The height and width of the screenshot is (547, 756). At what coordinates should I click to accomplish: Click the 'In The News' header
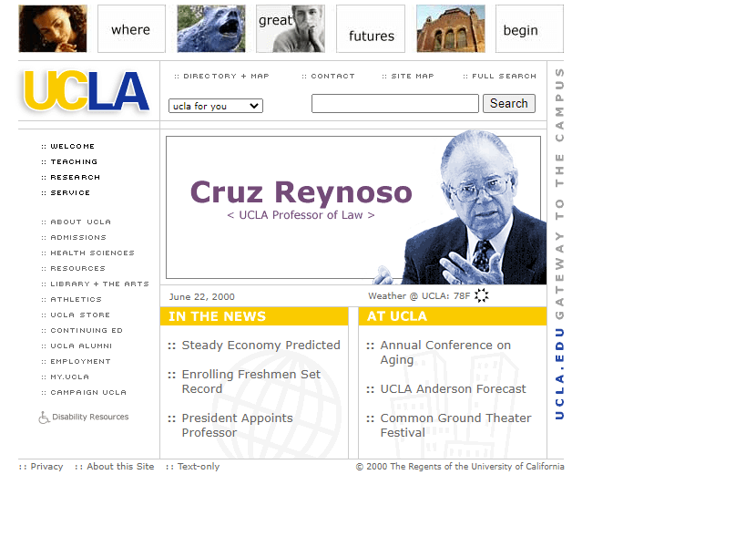click(x=254, y=316)
